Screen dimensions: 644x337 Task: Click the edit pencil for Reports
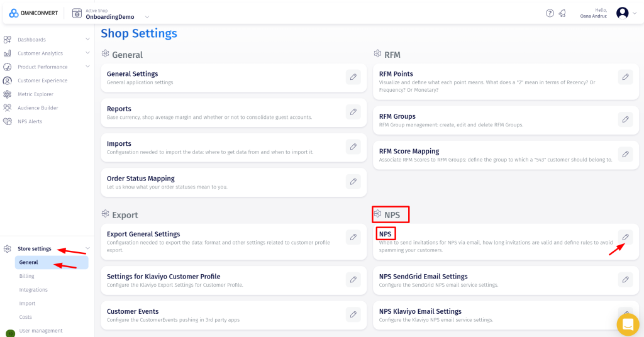point(353,112)
